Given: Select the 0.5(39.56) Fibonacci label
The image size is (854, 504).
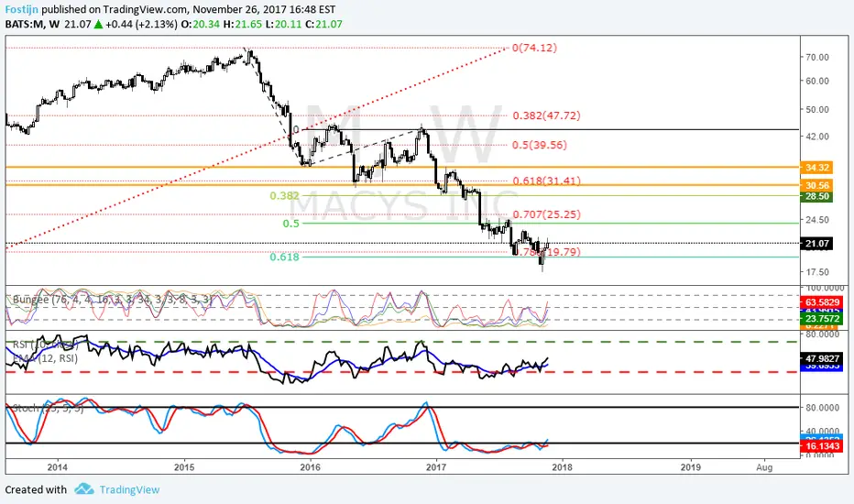Looking at the screenshot, I should pyautogui.click(x=539, y=145).
